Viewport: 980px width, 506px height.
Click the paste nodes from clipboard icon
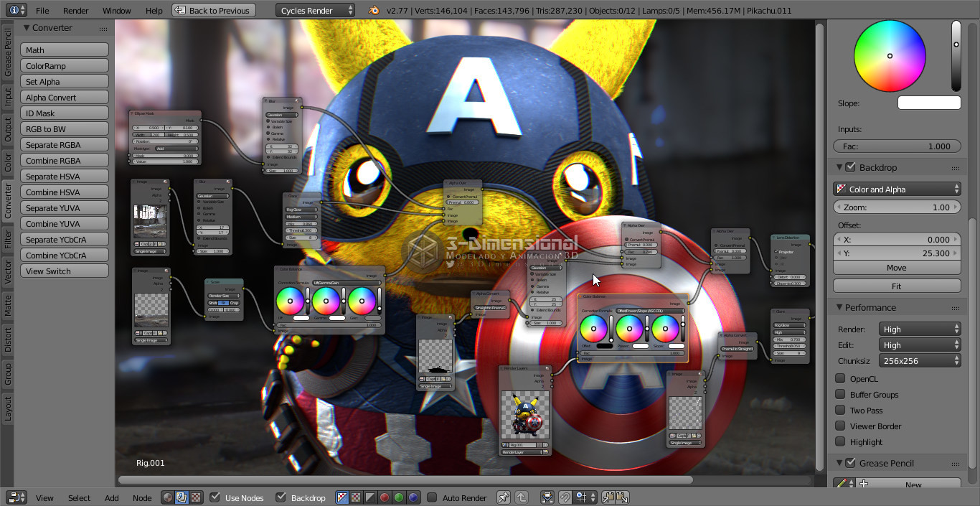pyautogui.click(x=622, y=497)
